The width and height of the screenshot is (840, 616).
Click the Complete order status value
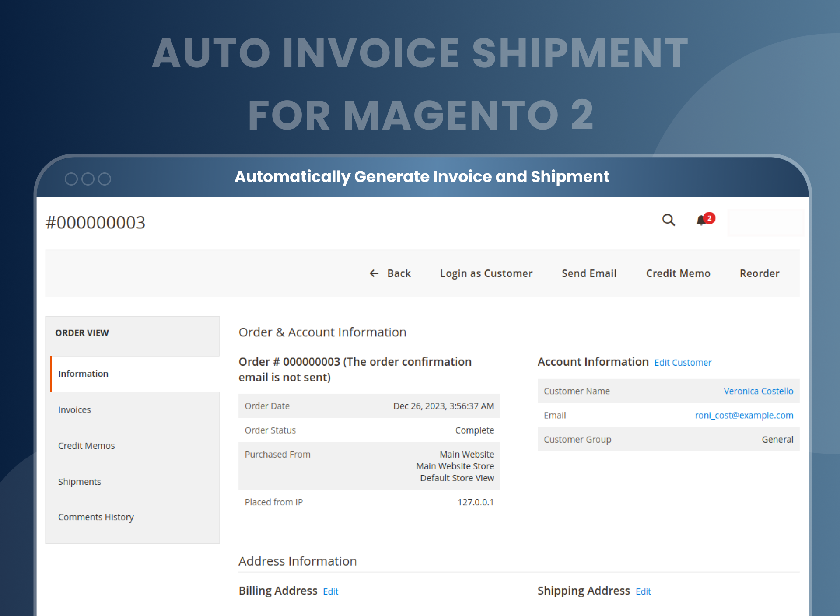click(x=474, y=430)
